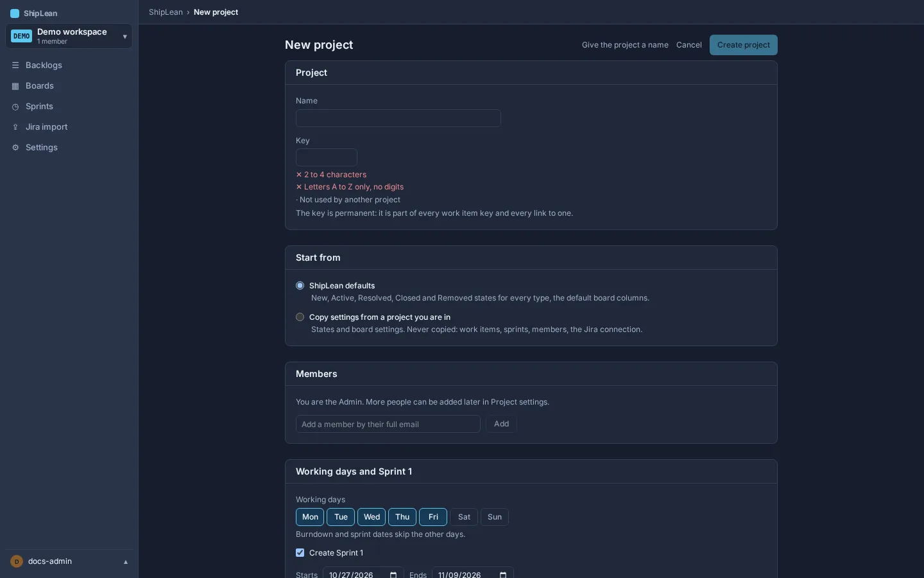Click the ShipLean logo icon
The height and width of the screenshot is (578, 924).
15,13
